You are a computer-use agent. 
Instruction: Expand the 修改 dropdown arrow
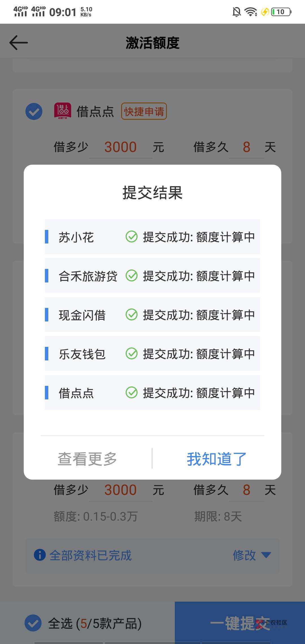click(266, 555)
